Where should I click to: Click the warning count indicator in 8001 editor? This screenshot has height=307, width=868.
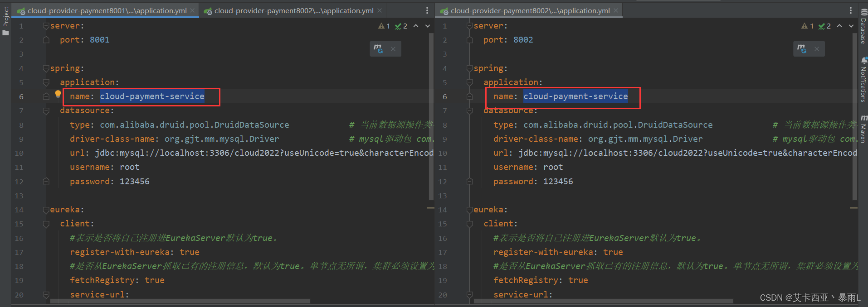[x=384, y=26]
